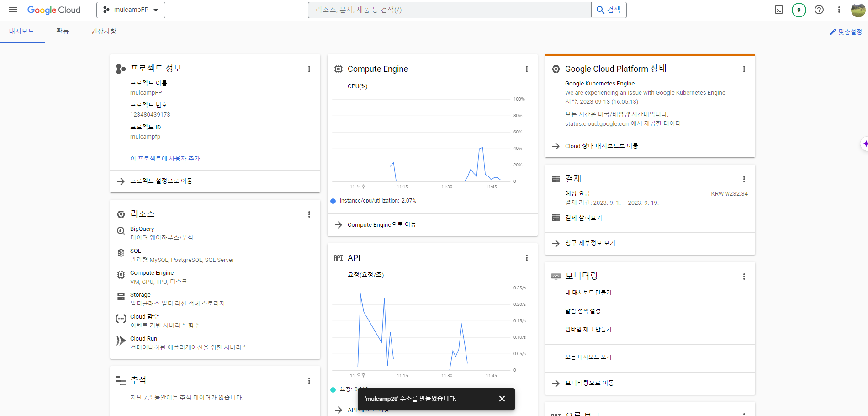Go to Compute Engine으로 이동 link
868x416 pixels.
pos(382,224)
